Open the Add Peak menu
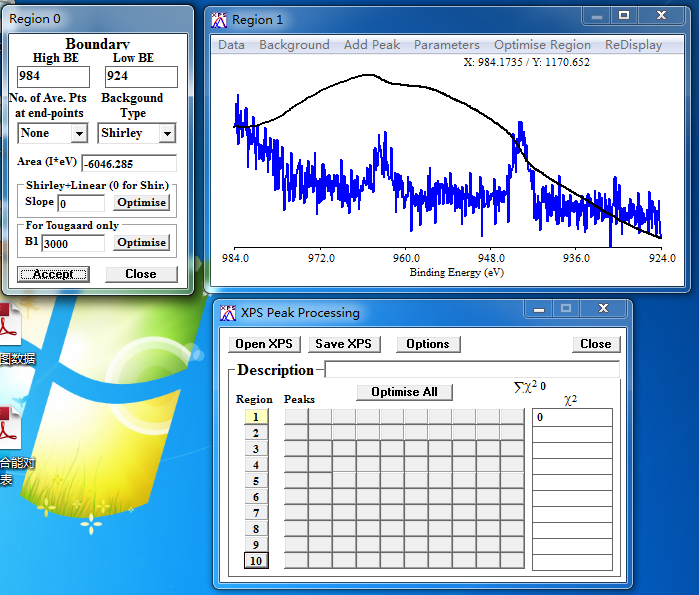699x595 pixels. click(371, 45)
